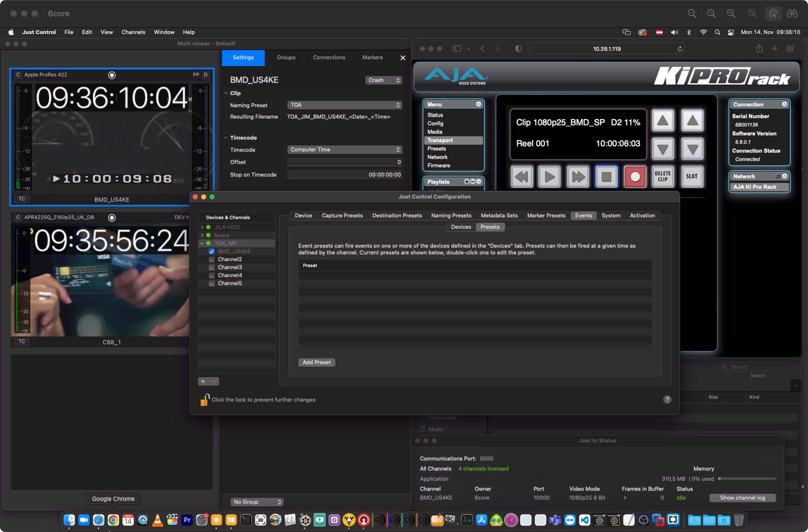Image resolution: width=808 pixels, height=532 pixels.
Task: Click the Add Preset button
Action: (x=316, y=362)
